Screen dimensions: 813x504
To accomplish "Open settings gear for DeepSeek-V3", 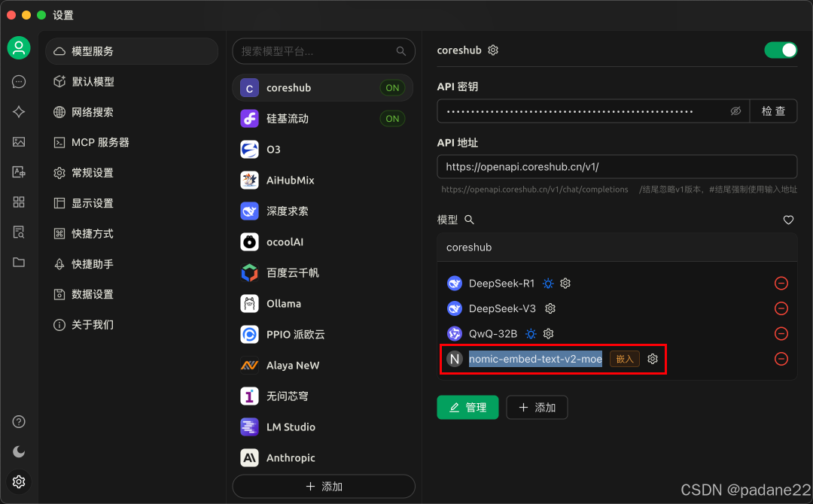I will [x=550, y=308].
